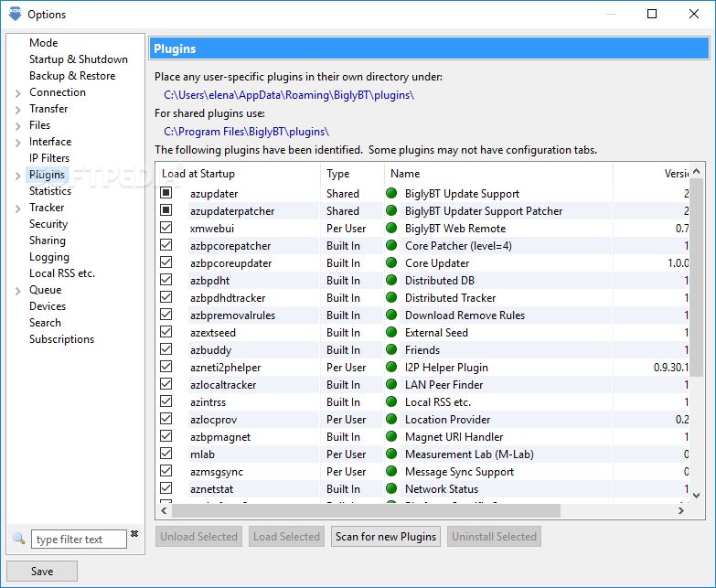The height and width of the screenshot is (588, 716).
Task: Click green status dot for BiglyBT Update Support
Action: (391, 193)
